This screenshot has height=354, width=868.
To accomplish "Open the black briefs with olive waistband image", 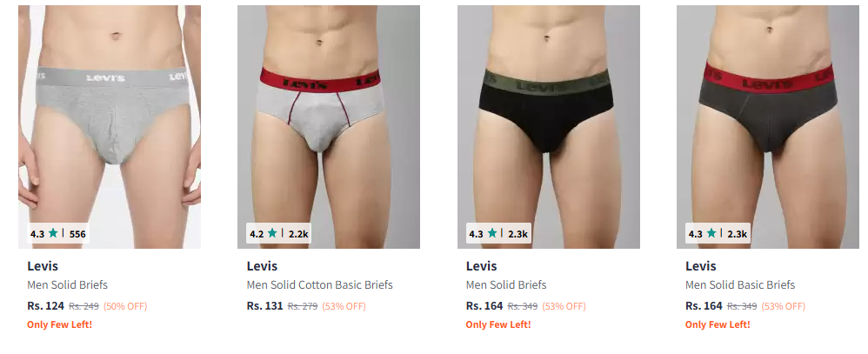I will [x=549, y=127].
